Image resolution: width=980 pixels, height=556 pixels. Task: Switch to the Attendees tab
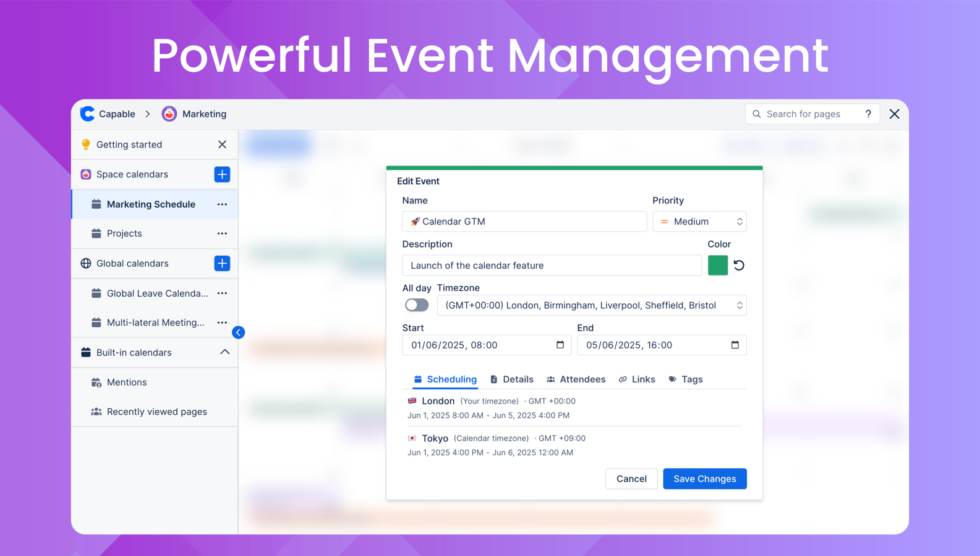(x=576, y=379)
